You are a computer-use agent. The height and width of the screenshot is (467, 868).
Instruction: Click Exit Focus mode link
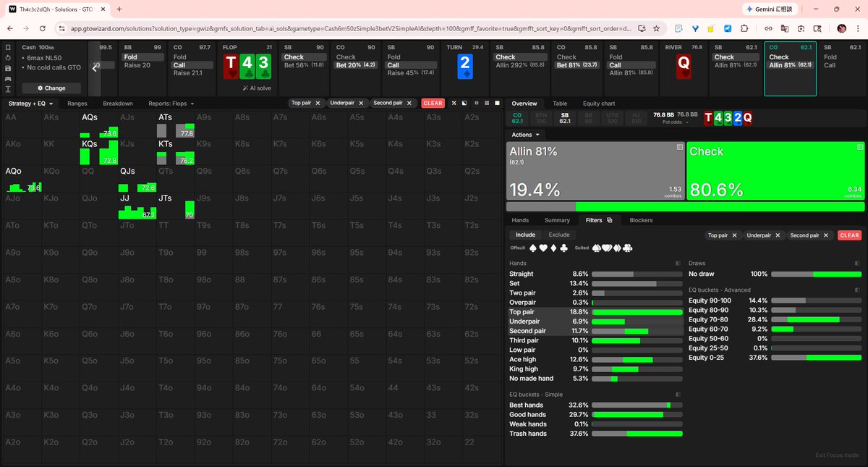[837, 455]
